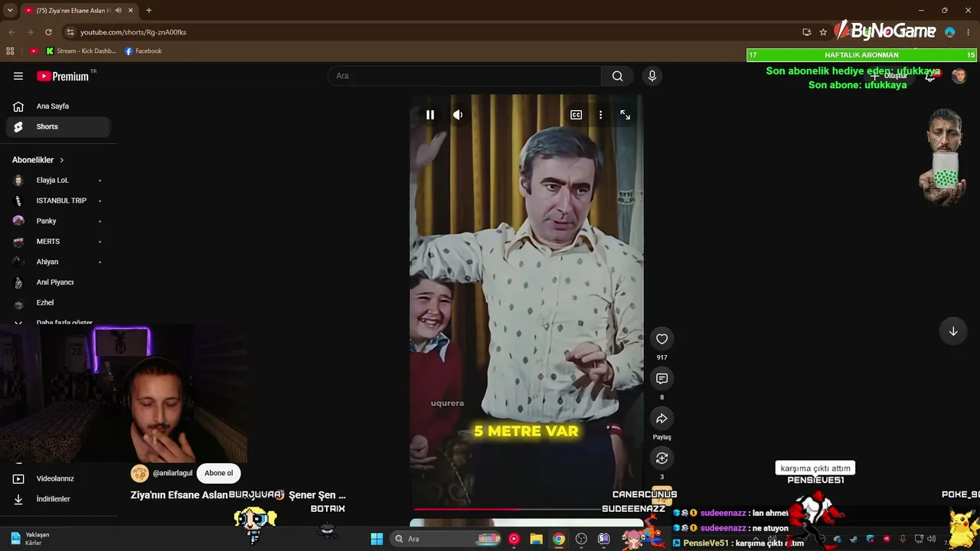This screenshot has width=980, height=551.
Task: Close the Ziya'nın Efsane Aslan tab
Action: [x=131, y=11]
